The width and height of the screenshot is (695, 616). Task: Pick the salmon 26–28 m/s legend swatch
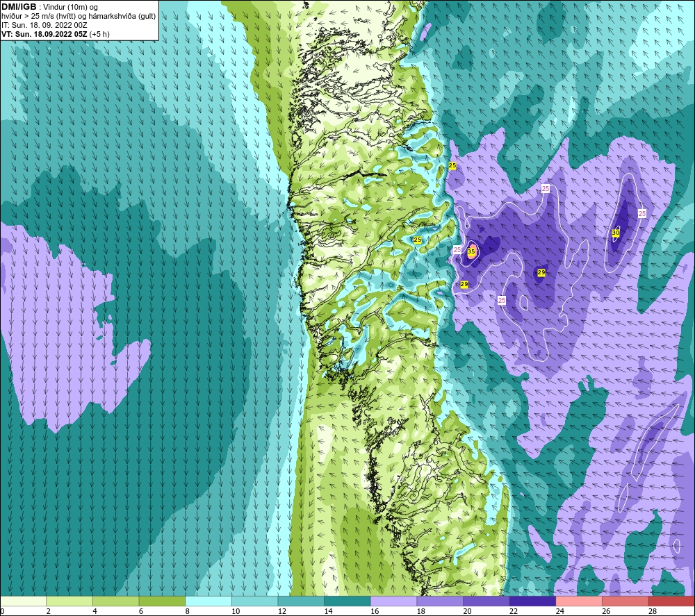(x=625, y=601)
